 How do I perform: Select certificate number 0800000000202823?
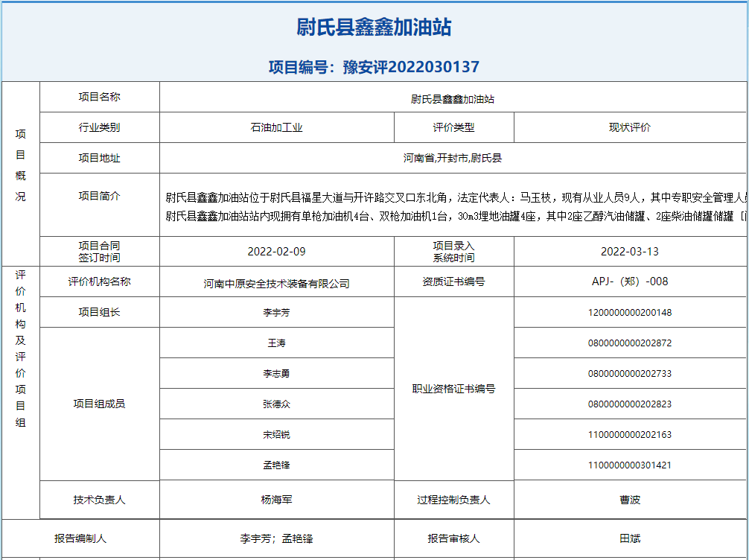[x=630, y=404]
